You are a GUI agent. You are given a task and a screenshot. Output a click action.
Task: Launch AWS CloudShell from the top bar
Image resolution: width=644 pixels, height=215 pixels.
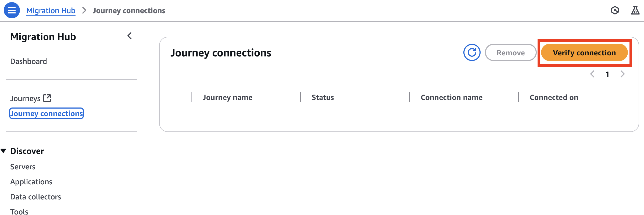[615, 10]
